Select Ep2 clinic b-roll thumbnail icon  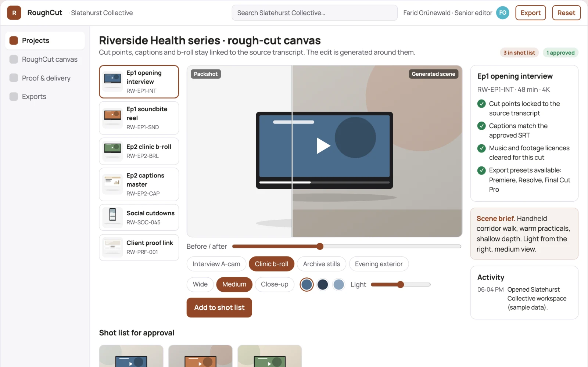tap(113, 151)
